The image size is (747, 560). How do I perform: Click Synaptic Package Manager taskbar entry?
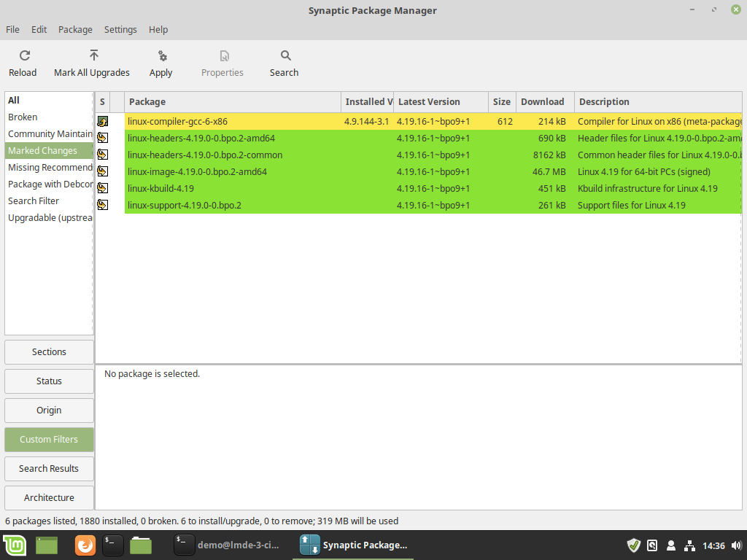tap(353, 545)
